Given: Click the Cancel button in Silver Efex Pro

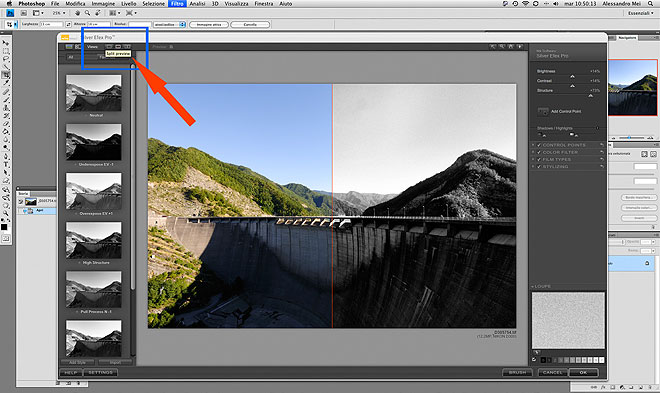Looking at the screenshot, I should pos(552,372).
